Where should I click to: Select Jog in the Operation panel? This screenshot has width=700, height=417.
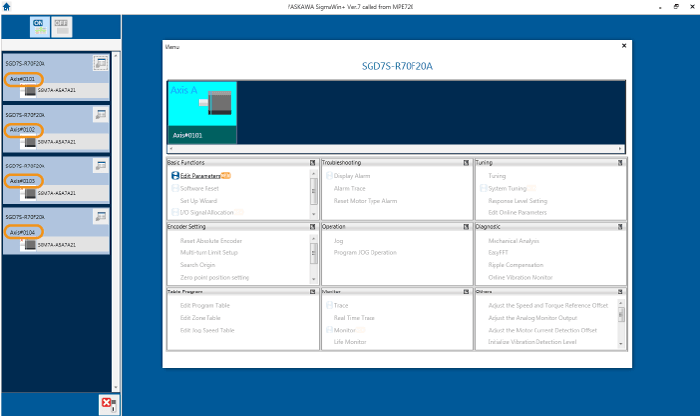pos(340,240)
